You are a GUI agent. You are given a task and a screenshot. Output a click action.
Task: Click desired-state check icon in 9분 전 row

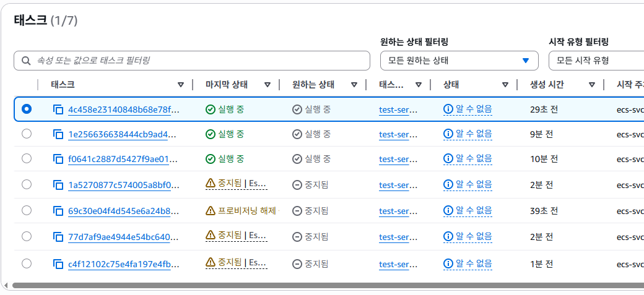click(297, 134)
